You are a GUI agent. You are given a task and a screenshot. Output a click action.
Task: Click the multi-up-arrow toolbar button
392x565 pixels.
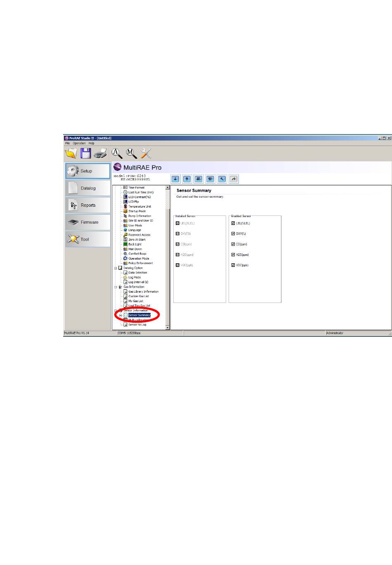point(210,179)
